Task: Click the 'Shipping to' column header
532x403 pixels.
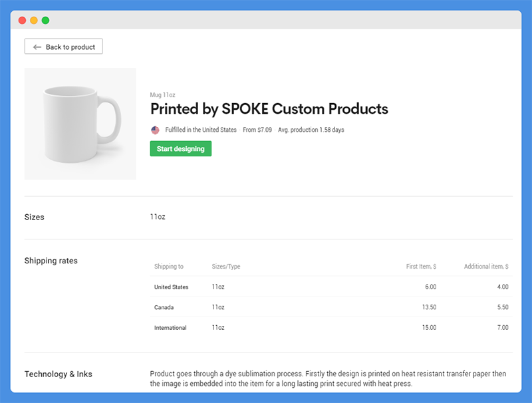Action: click(169, 266)
